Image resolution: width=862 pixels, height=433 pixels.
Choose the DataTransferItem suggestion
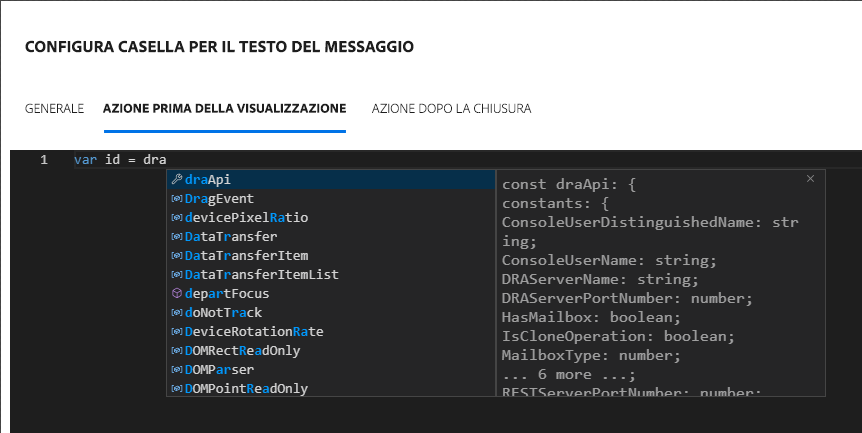point(246,256)
